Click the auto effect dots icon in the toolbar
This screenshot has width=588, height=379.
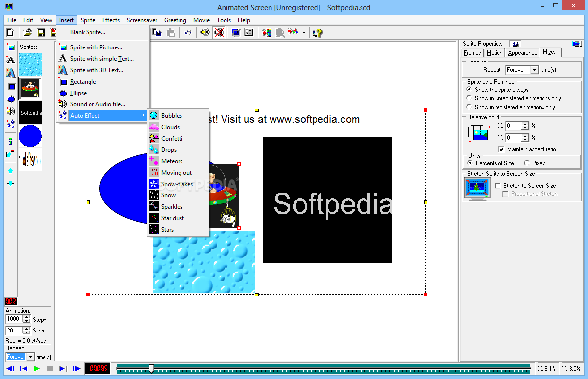pyautogui.click(x=293, y=33)
